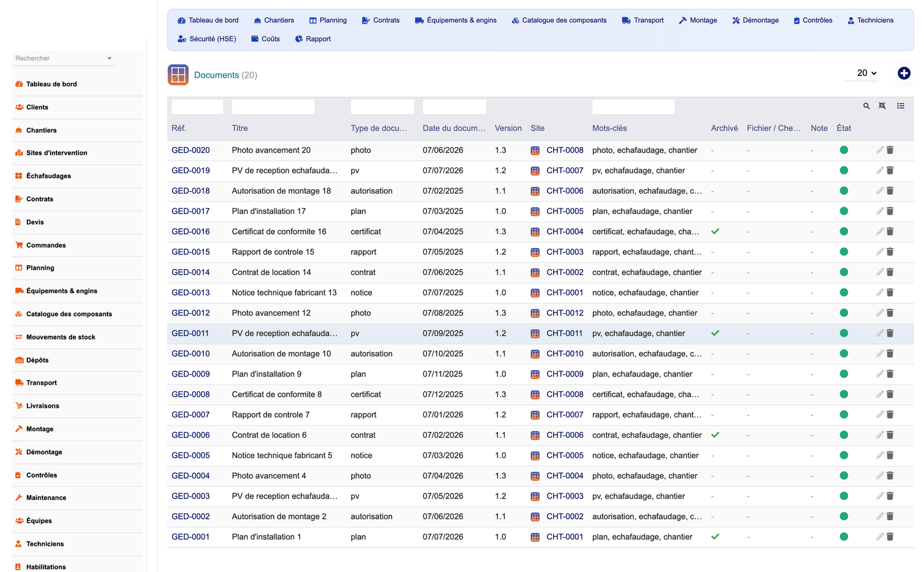This screenshot has width=924, height=572.
Task: Open Techniciens in the top navigation
Action: coord(870,20)
